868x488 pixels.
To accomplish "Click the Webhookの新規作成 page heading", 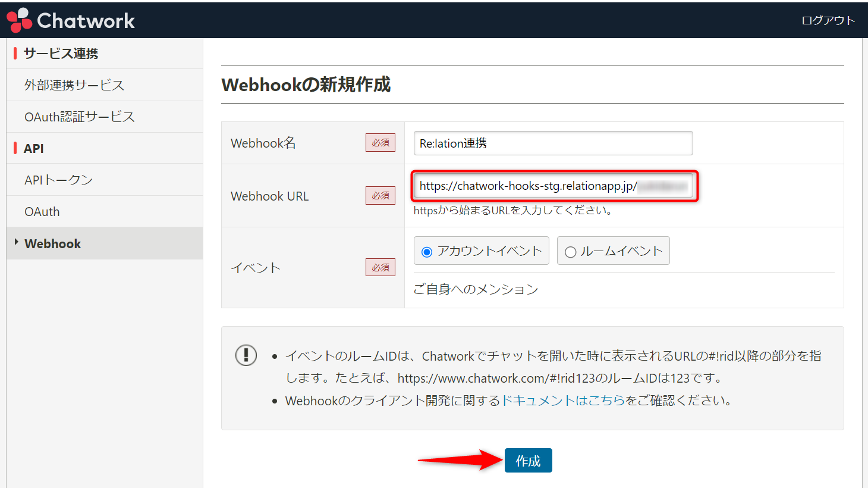I will (306, 85).
